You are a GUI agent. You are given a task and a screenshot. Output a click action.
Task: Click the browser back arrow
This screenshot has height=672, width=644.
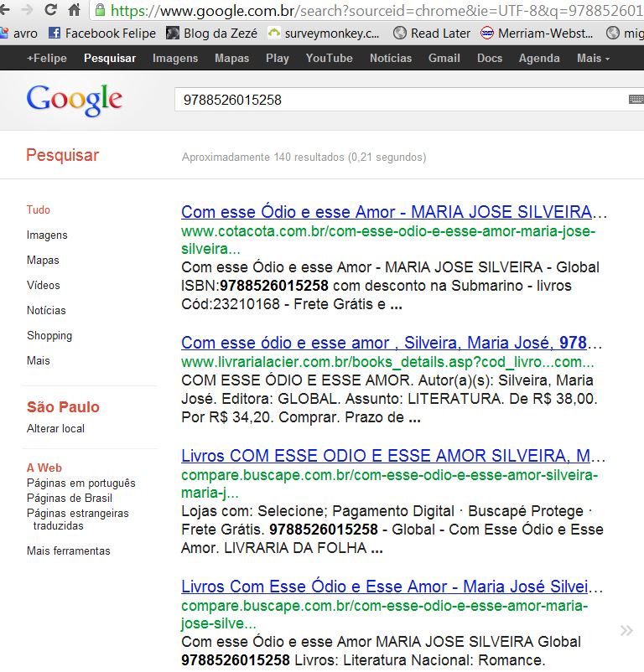pos(4,9)
